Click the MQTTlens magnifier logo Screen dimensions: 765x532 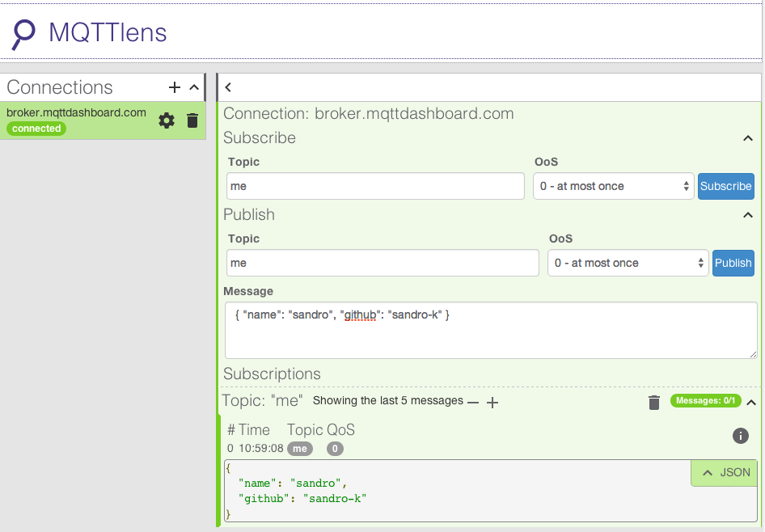24,32
